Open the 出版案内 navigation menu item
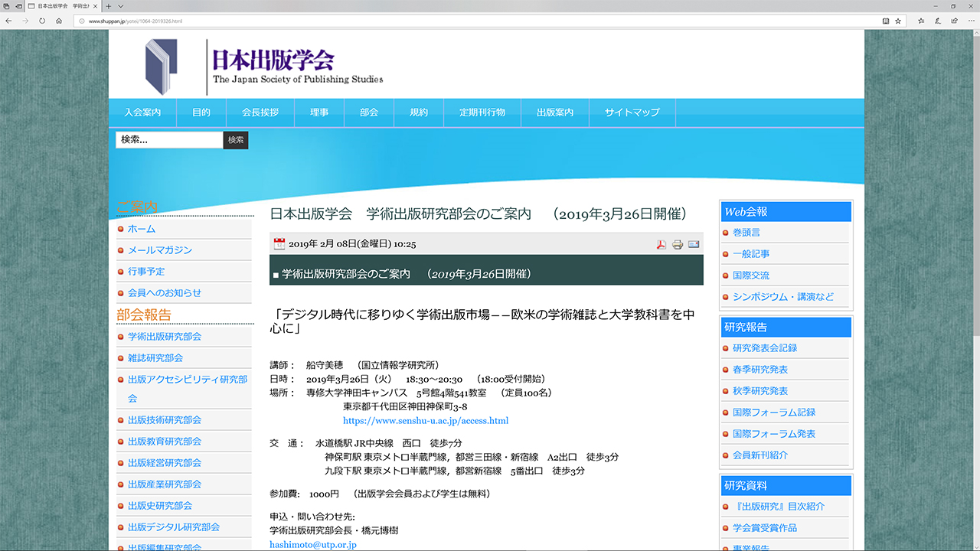This screenshot has height=551, width=980. tap(555, 112)
